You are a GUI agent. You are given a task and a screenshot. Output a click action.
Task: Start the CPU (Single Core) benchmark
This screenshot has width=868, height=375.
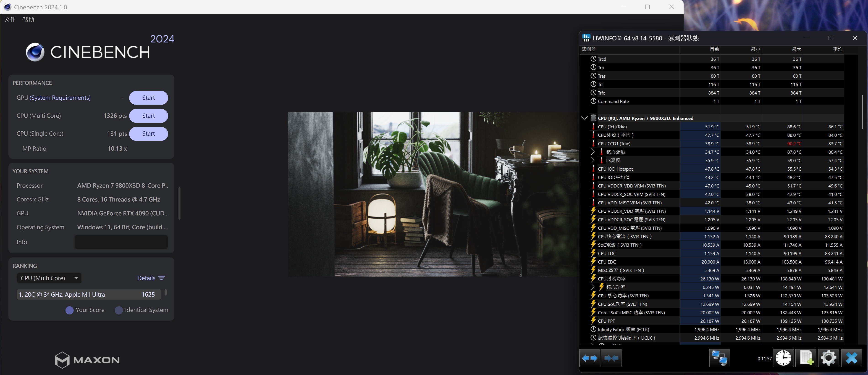149,134
